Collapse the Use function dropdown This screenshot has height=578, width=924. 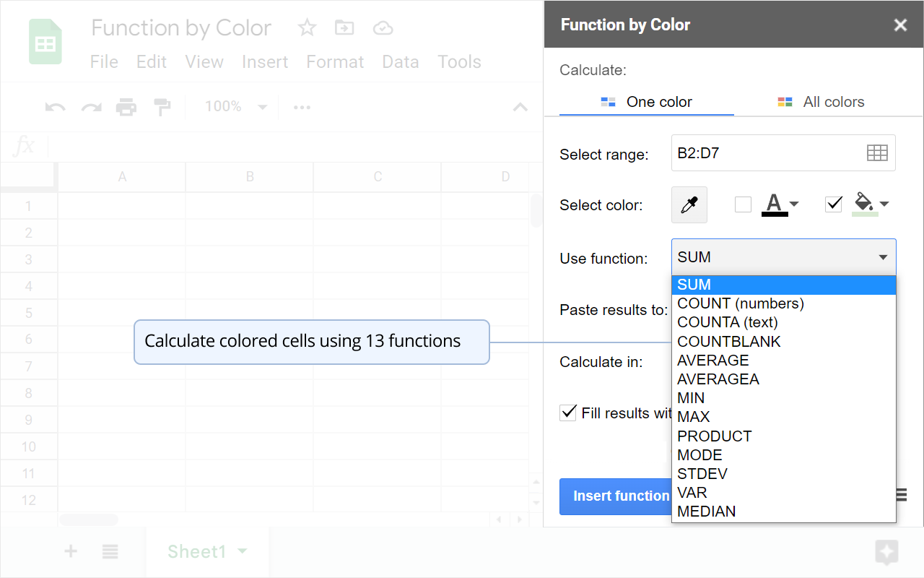pyautogui.click(x=882, y=257)
